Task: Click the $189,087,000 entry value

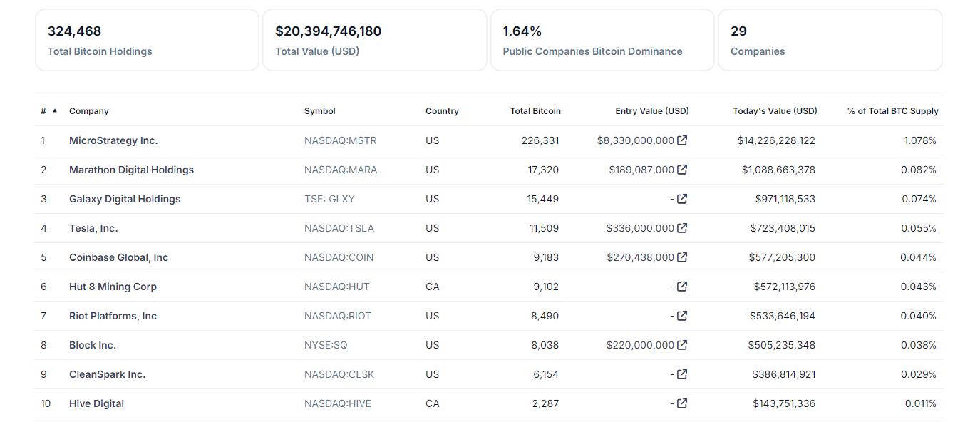Action: click(641, 170)
